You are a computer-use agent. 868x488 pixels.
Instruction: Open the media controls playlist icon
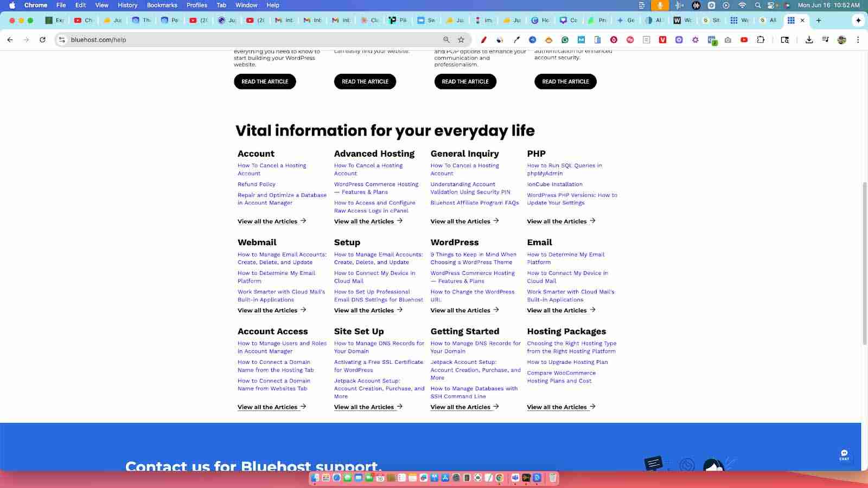point(825,40)
